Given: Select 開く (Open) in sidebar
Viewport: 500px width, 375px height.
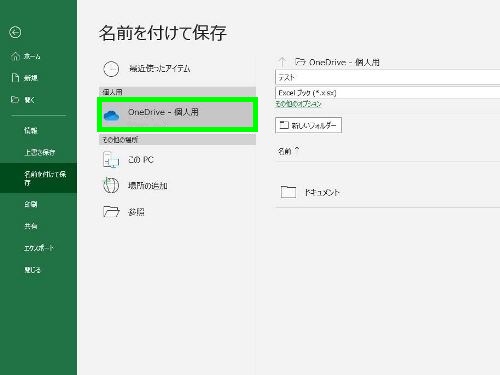Looking at the screenshot, I should [29, 100].
